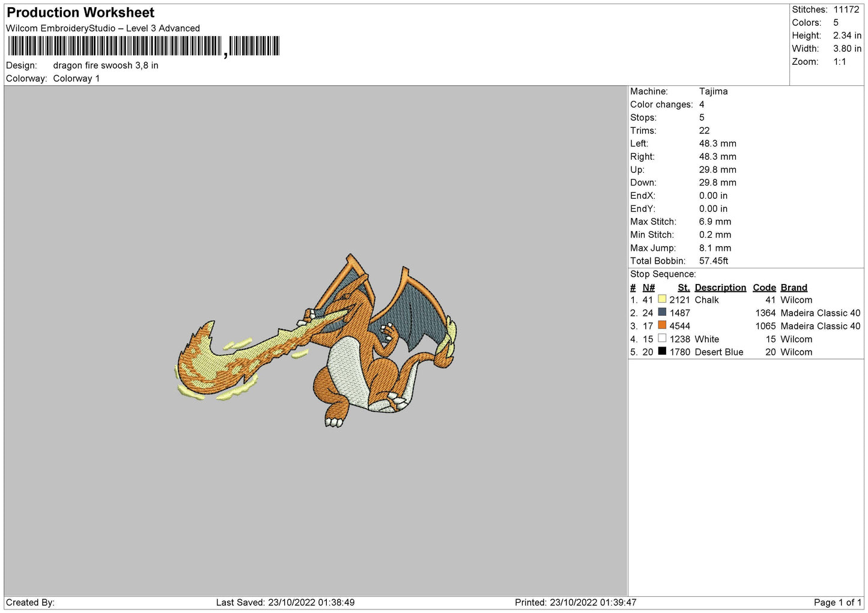Click the 'St.' column header
Image resolution: width=868 pixels, height=613 pixels.
point(684,288)
